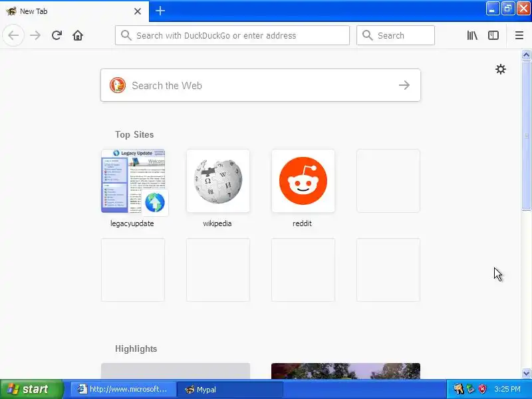This screenshot has height=399, width=532.
Task: Click the magnifier in the toolbar Search box
Action: (x=368, y=35)
